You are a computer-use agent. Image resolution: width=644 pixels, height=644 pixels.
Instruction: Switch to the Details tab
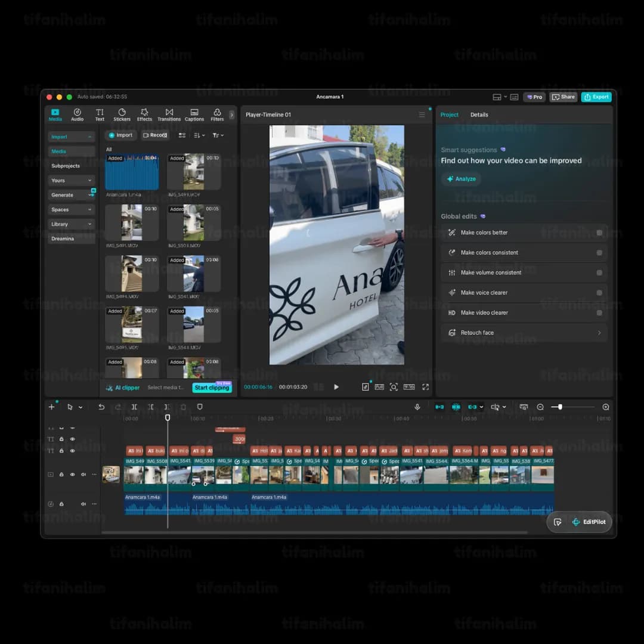pos(479,115)
